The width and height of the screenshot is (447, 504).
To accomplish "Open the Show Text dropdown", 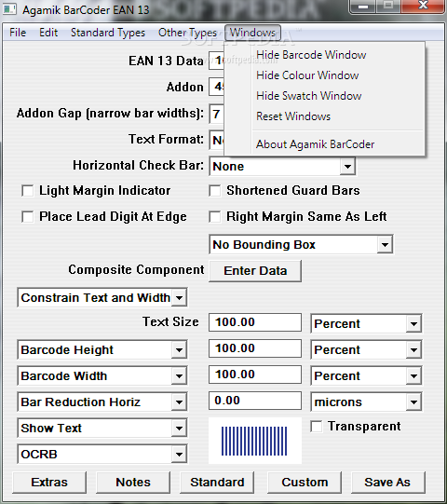I will pyautogui.click(x=179, y=429).
